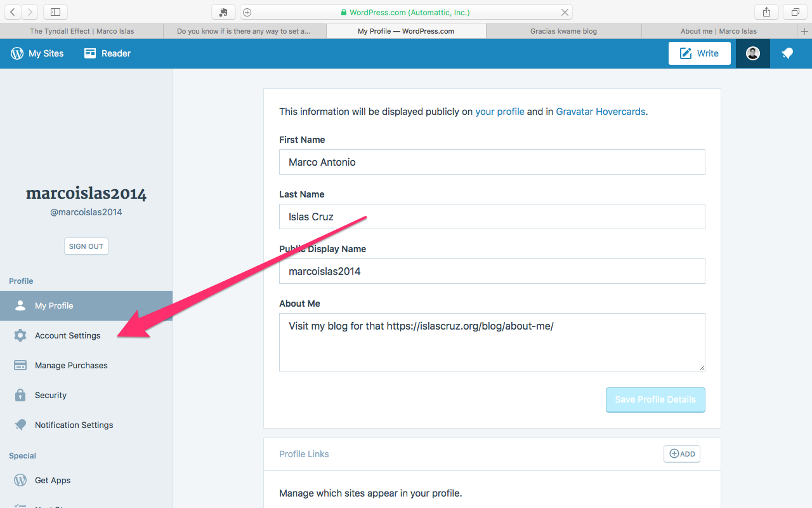Viewport: 812px width, 508px height.
Task: Click the Write button
Action: 699,53
